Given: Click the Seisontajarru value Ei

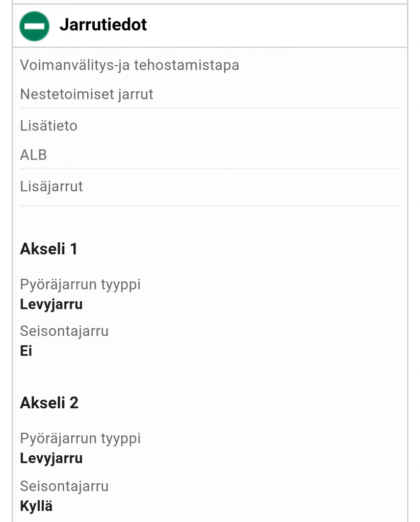Looking at the screenshot, I should click(x=26, y=351).
